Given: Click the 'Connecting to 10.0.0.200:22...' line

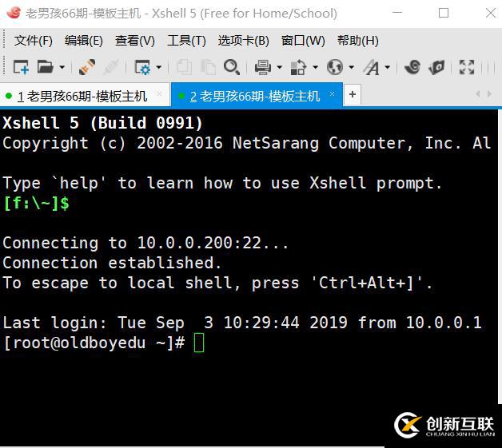Looking at the screenshot, I should click(145, 243).
